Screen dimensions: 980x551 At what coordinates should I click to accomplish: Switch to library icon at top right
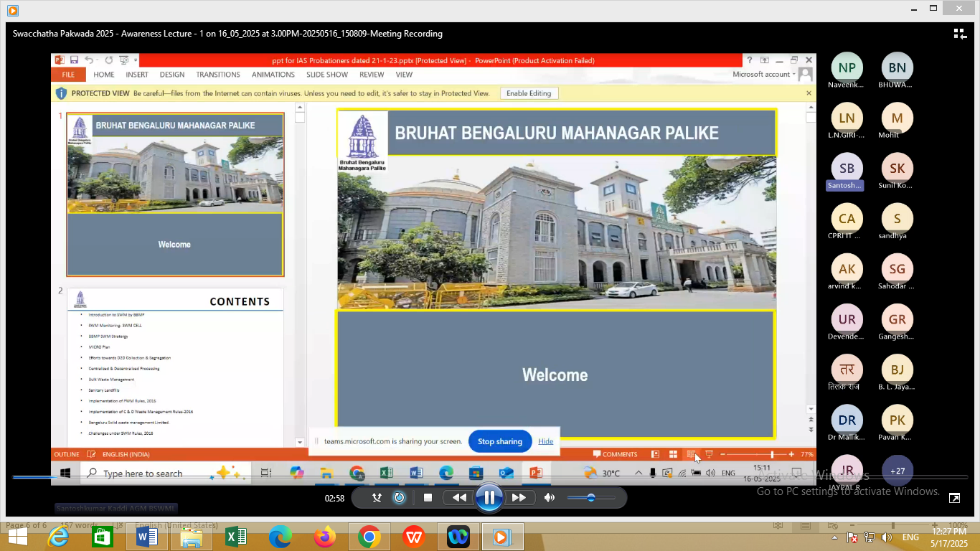click(x=960, y=34)
